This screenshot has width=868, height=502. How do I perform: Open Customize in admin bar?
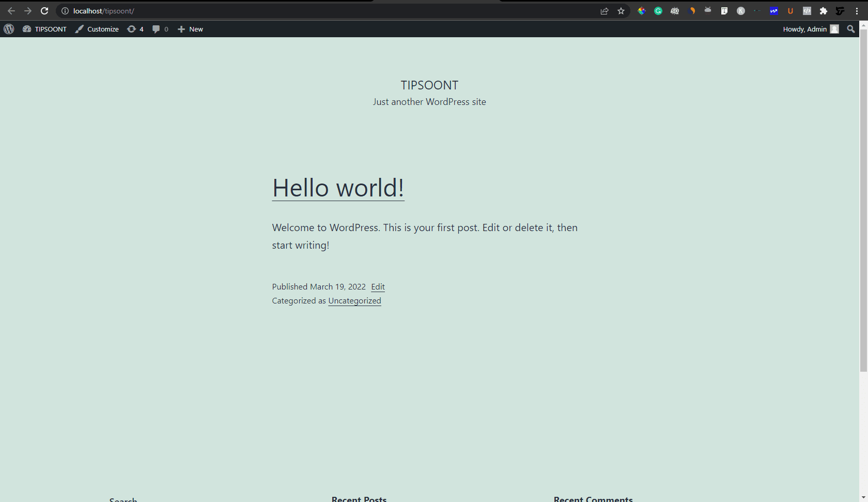pos(97,29)
